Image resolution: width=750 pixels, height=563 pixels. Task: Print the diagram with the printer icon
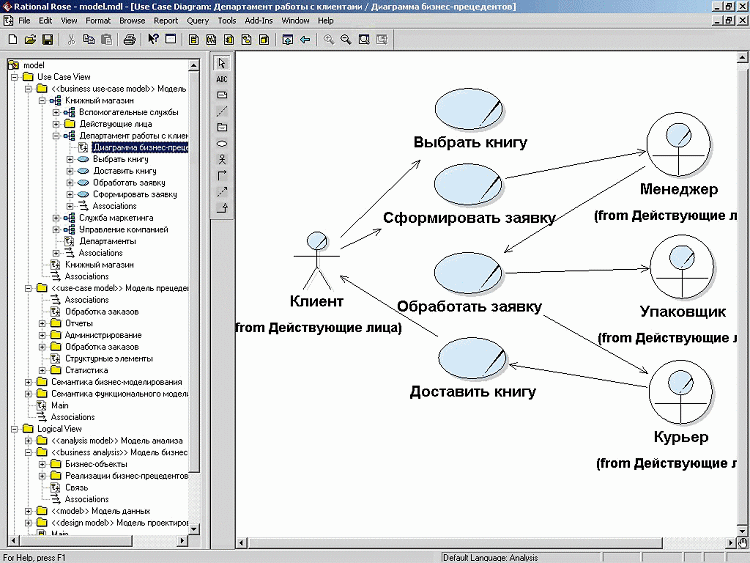point(129,40)
